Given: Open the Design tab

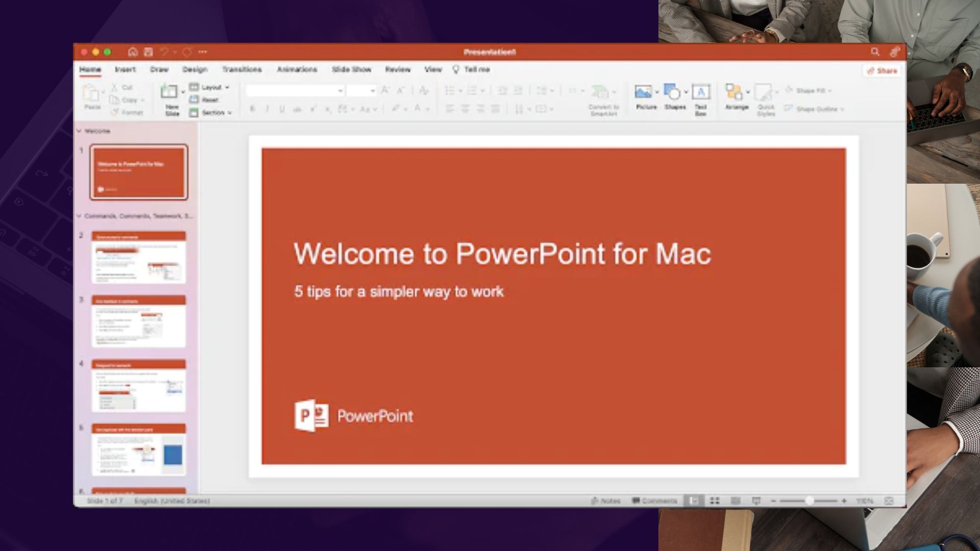Looking at the screenshot, I should pos(195,69).
